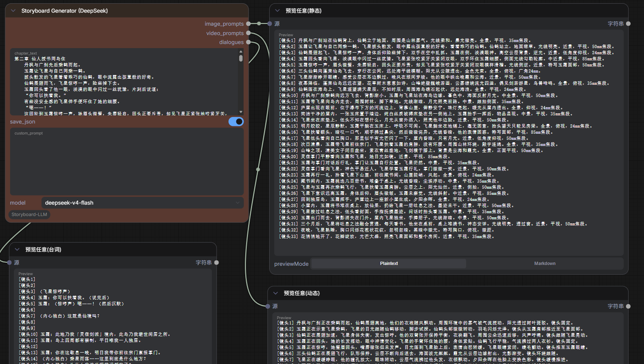Image resolution: width=644 pixels, height=364 pixels.
Task: Open the model dropdown deepseek-v4-flash
Action: 143,203
